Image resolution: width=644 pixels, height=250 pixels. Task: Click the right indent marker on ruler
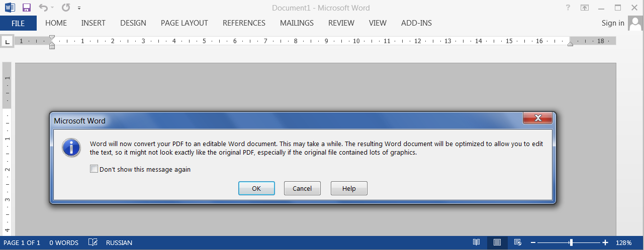tap(570, 44)
